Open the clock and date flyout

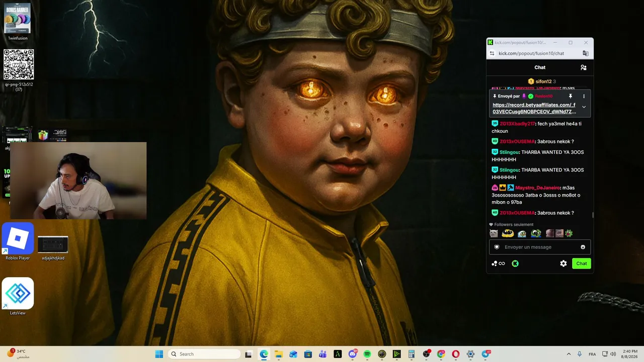629,354
